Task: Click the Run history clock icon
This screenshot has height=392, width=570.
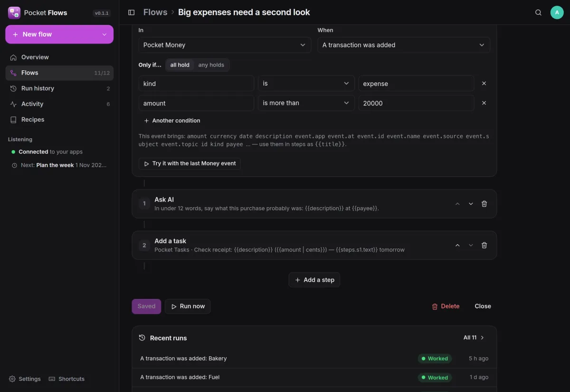Action: 13,88
